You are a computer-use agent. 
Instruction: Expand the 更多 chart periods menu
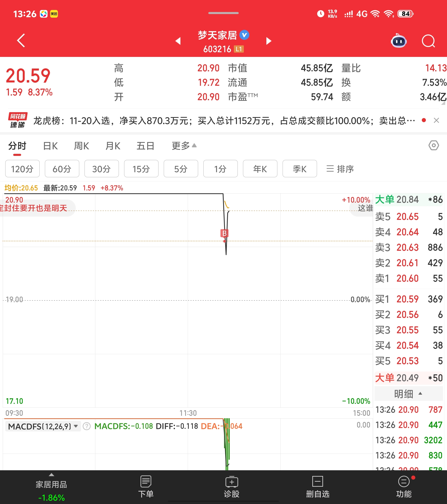pyautogui.click(x=184, y=146)
